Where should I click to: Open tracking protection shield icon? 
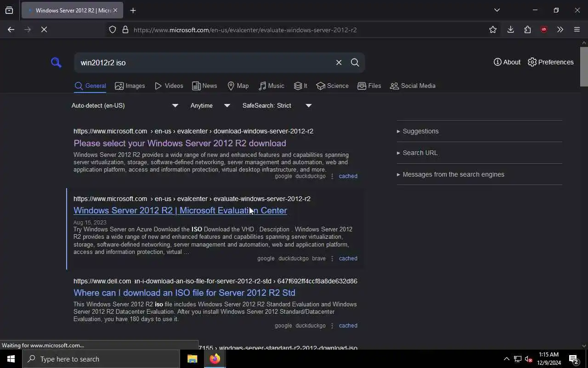pyautogui.click(x=113, y=30)
